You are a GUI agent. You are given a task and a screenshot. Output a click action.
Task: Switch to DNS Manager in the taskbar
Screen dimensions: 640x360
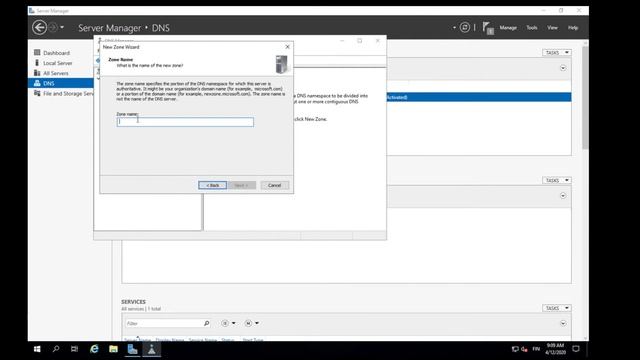tap(151, 349)
